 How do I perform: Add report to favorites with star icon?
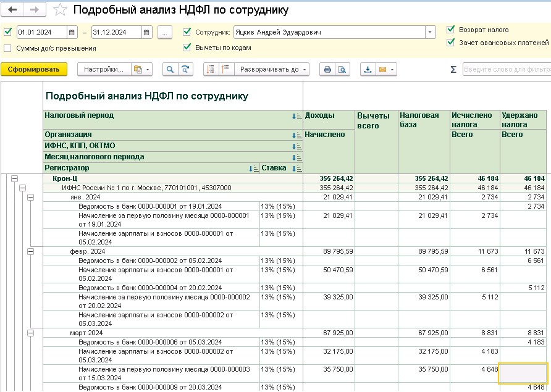pos(60,10)
